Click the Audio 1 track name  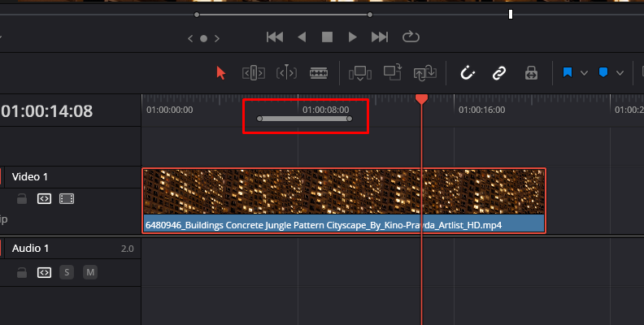click(x=30, y=249)
